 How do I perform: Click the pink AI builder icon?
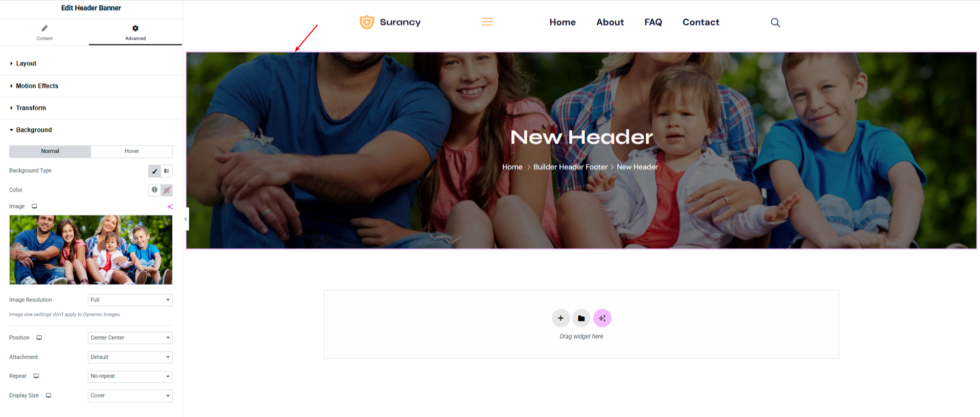point(602,318)
